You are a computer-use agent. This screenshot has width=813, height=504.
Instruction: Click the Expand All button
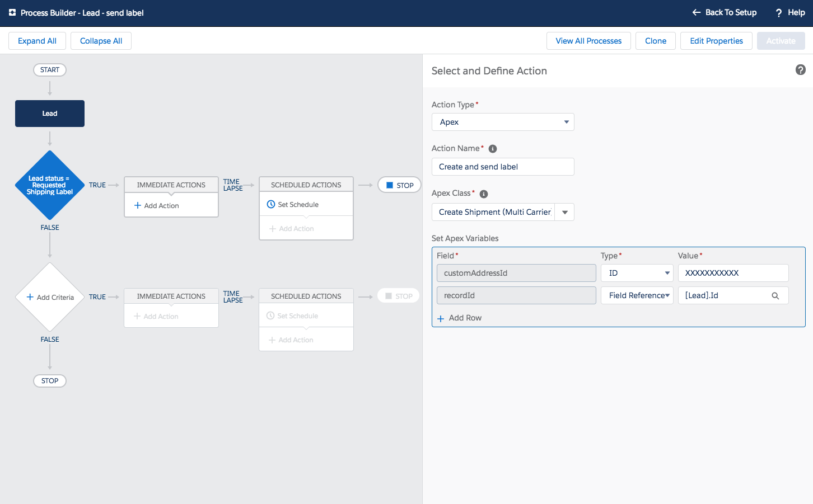(37, 41)
